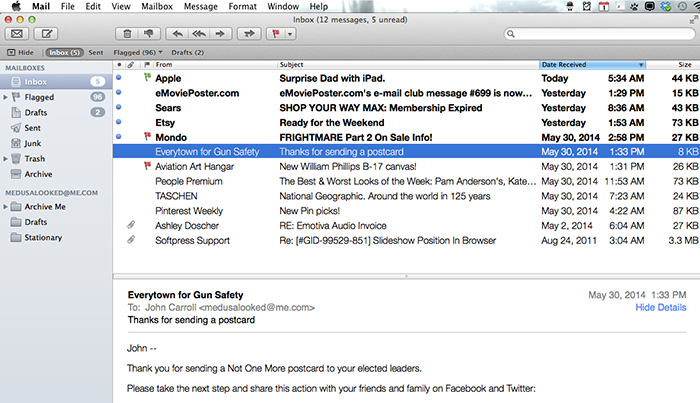Switch to the Inbox (5) favorites tab

(x=64, y=52)
